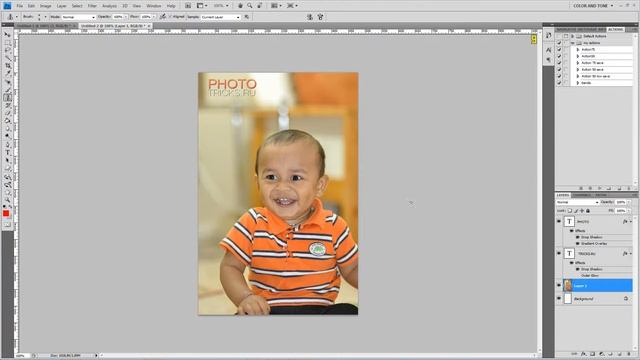Screen dimensions: 640x360
Task: Open the File menu
Action: pos(20,6)
